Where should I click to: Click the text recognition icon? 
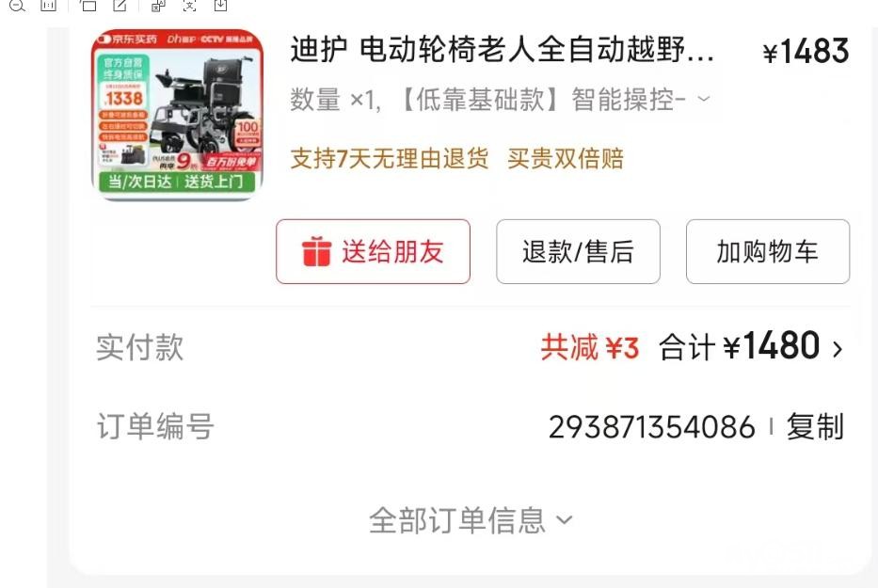(x=189, y=6)
